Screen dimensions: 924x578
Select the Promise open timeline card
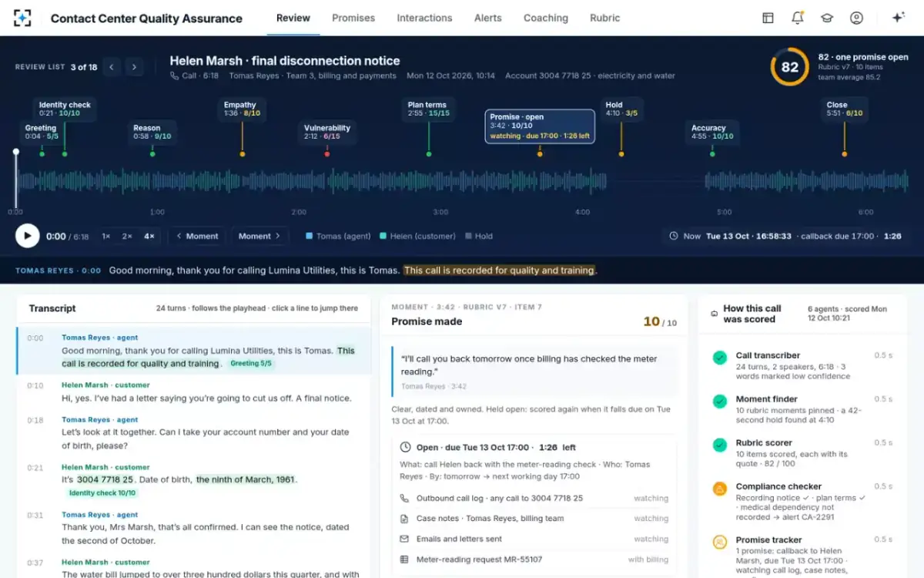point(540,126)
